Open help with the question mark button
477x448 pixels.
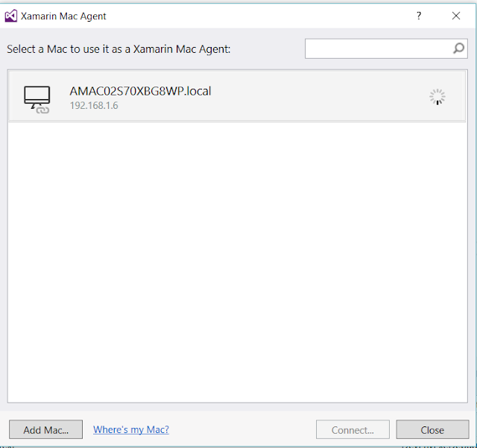pos(419,16)
